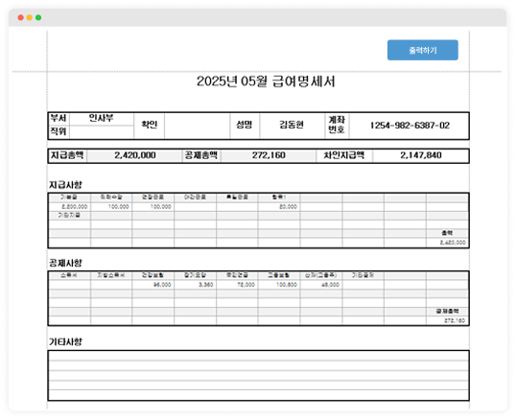
Task: Click the small 공제총액 label in the deductions table
Action: (x=447, y=311)
